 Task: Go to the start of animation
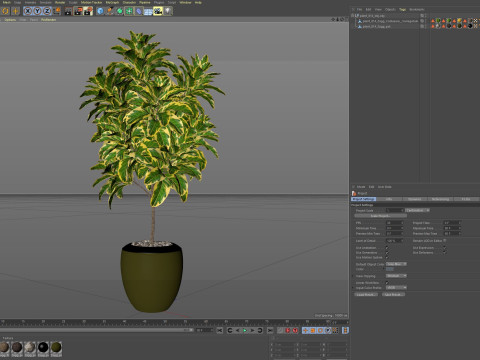point(220,330)
